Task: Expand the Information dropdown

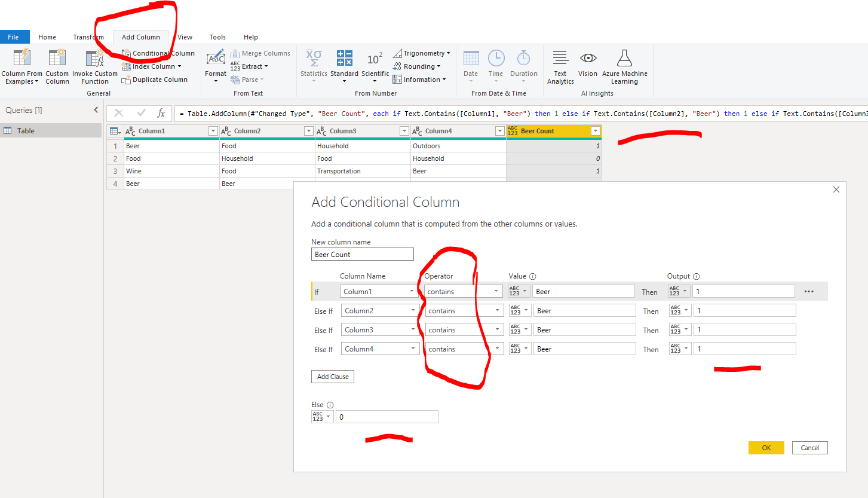Action: coord(444,80)
